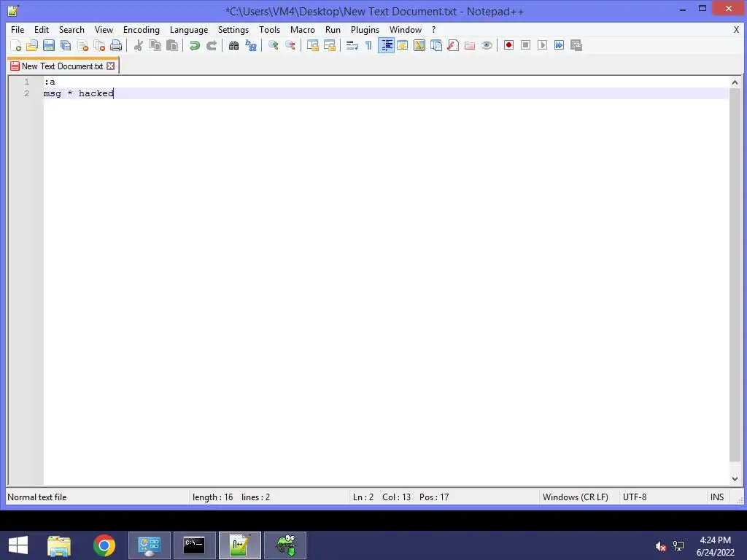Open the Search menu
747x560 pixels.
point(71,29)
